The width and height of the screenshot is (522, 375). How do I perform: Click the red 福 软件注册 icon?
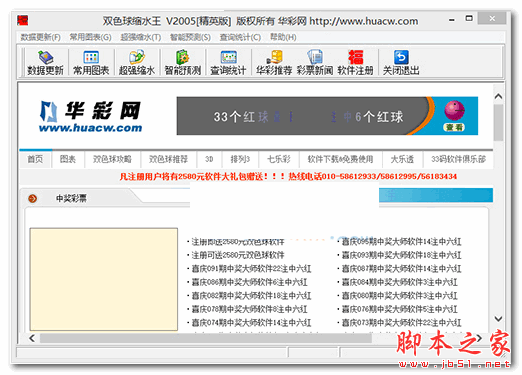355,63
